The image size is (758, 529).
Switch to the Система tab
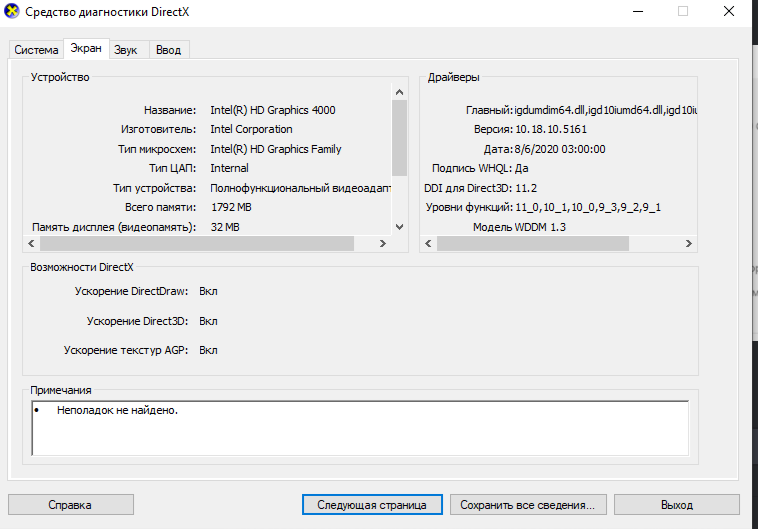(x=36, y=50)
